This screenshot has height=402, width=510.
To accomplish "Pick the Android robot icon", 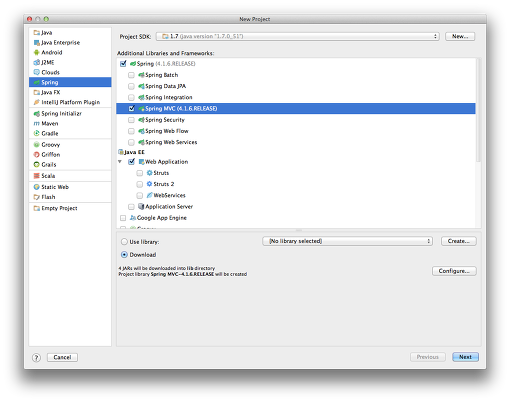I will tap(37, 53).
